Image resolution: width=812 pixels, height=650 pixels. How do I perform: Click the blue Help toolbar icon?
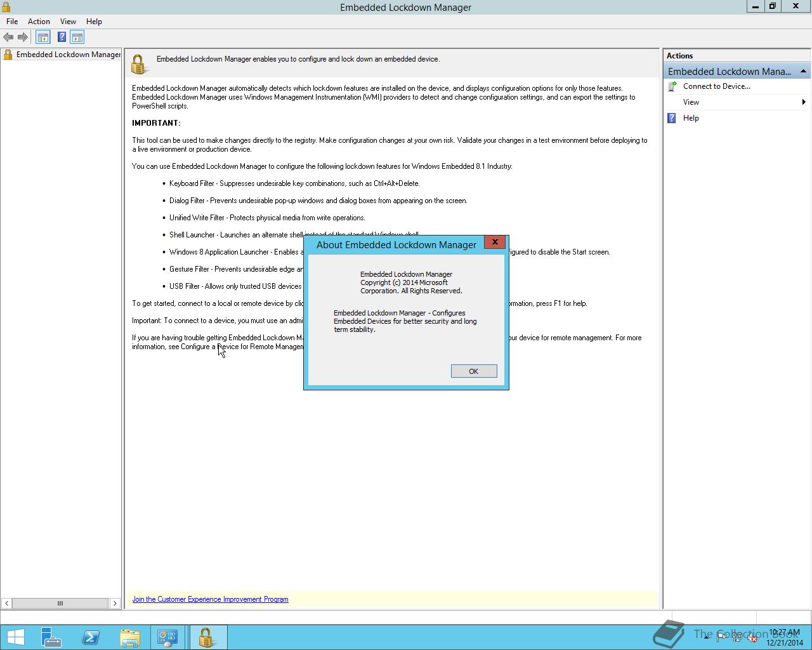point(62,37)
